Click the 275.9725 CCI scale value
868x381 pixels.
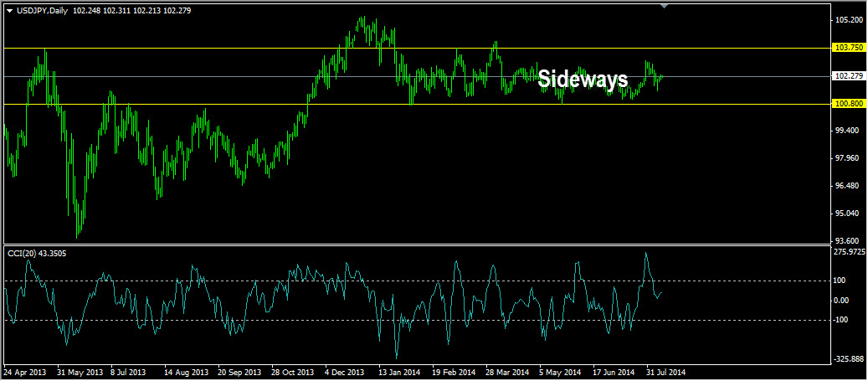pyautogui.click(x=850, y=252)
